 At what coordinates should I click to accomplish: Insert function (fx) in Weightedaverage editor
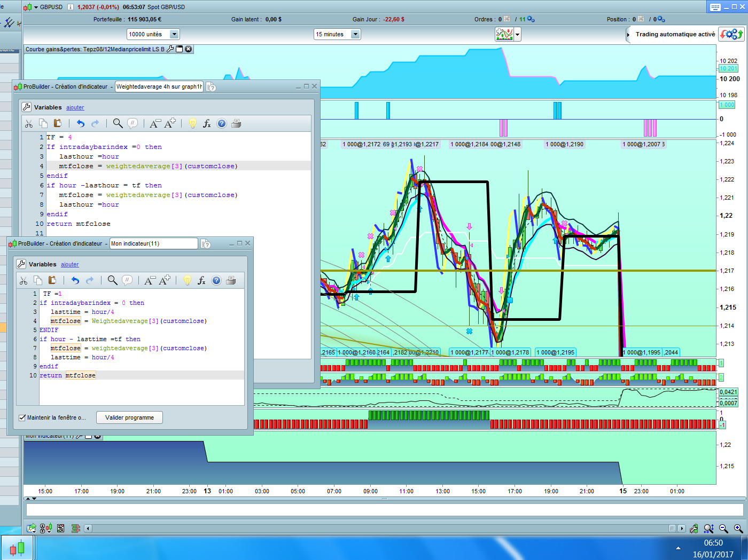coord(207,124)
